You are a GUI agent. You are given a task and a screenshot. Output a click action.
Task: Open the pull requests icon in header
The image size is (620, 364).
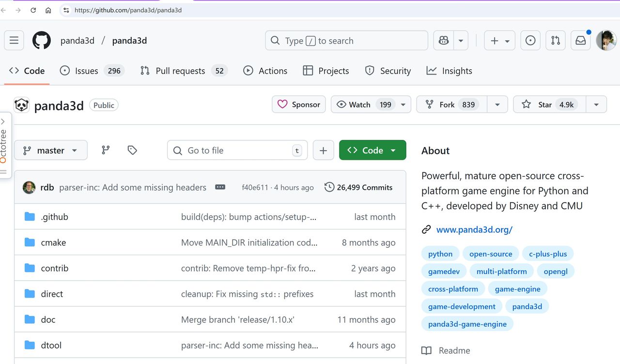tap(556, 41)
